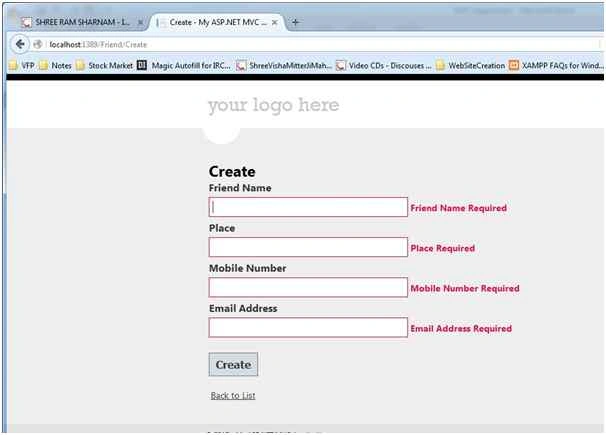Click the 'Mobile Number Required' validation message
The height and width of the screenshot is (435, 606).
[x=465, y=289]
